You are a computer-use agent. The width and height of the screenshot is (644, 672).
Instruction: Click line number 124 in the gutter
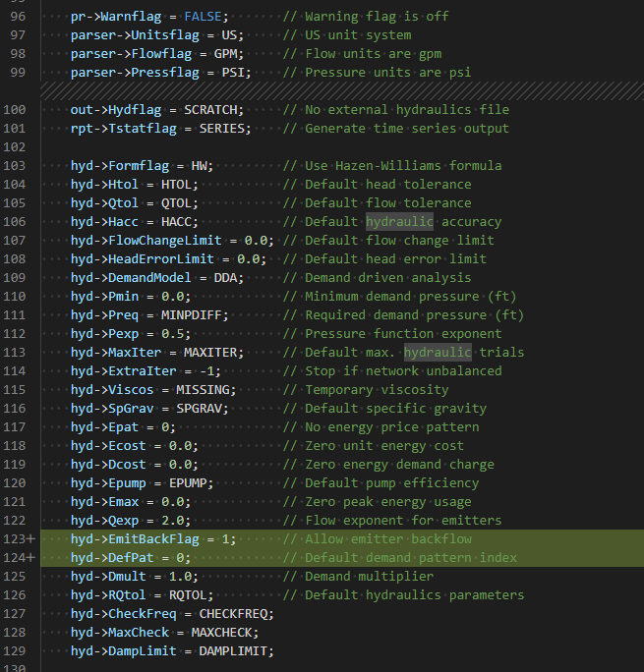coord(14,558)
